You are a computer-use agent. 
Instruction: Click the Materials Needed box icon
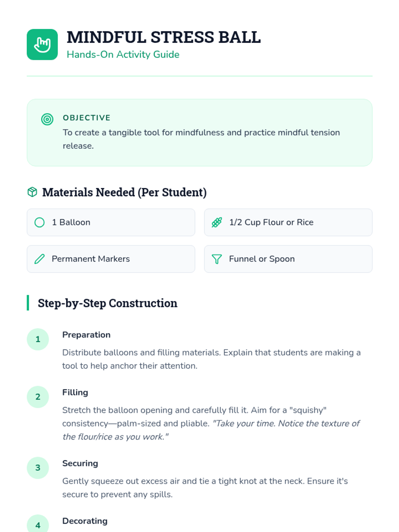click(x=32, y=192)
